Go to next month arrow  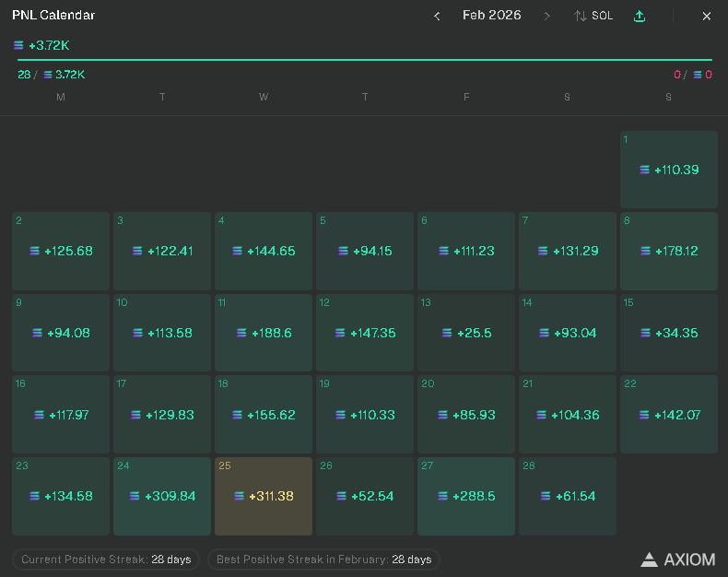(547, 17)
